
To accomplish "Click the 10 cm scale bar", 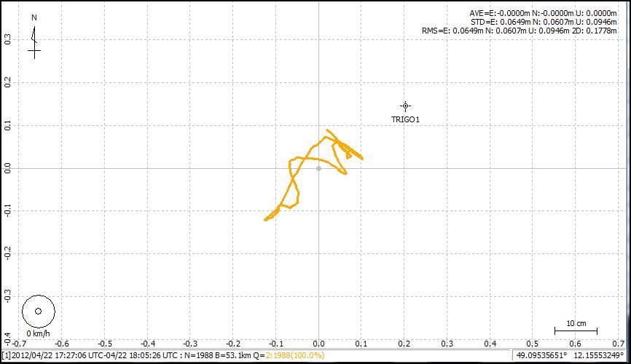I will coord(576,329).
